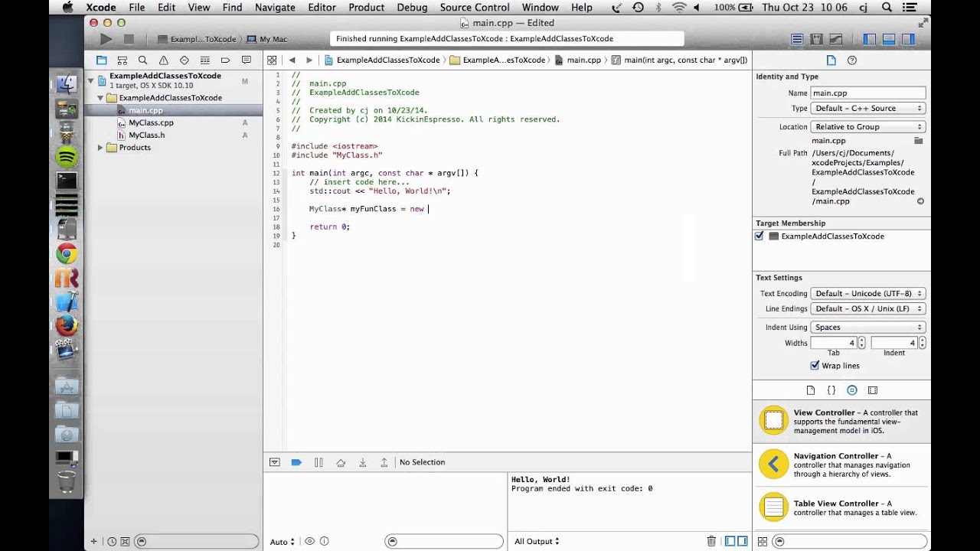Open the Product menu

click(x=366, y=8)
